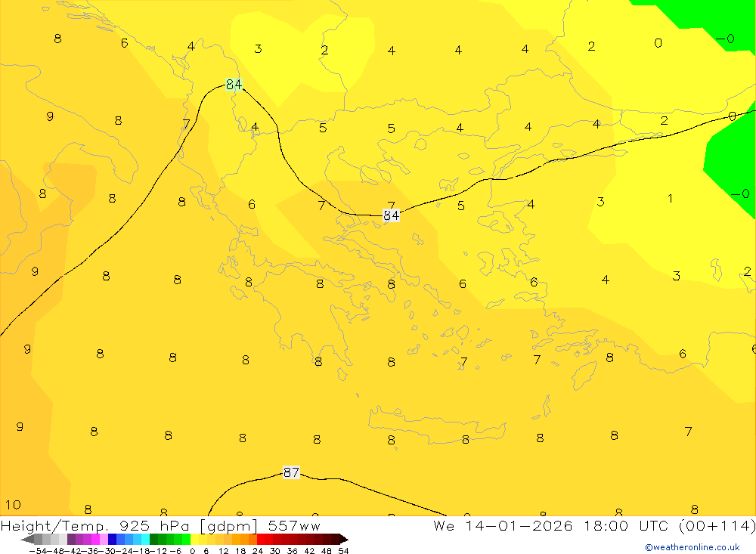The height and width of the screenshot is (554, 756).
Task: Click the green-highlighted 84 contour label
Action: pos(234,85)
